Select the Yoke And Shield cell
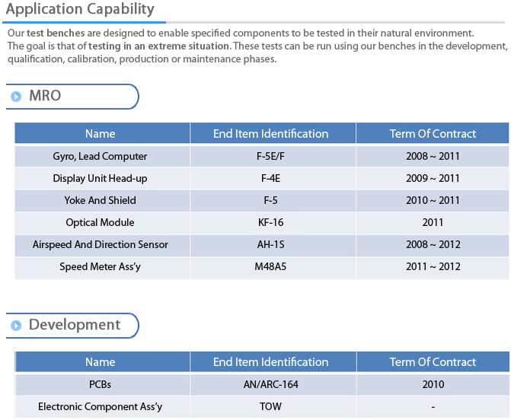 coord(102,201)
